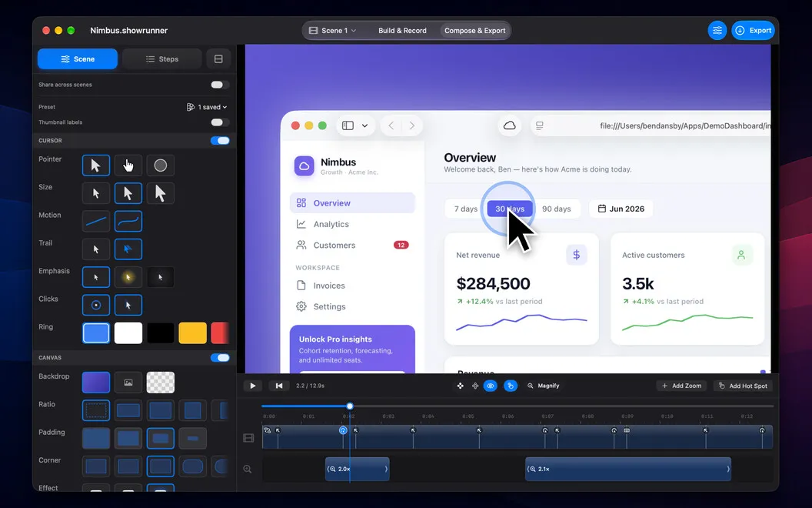Image resolution: width=812 pixels, height=508 pixels.
Task: Disable the CURSOR section switch
Action: [x=220, y=141]
